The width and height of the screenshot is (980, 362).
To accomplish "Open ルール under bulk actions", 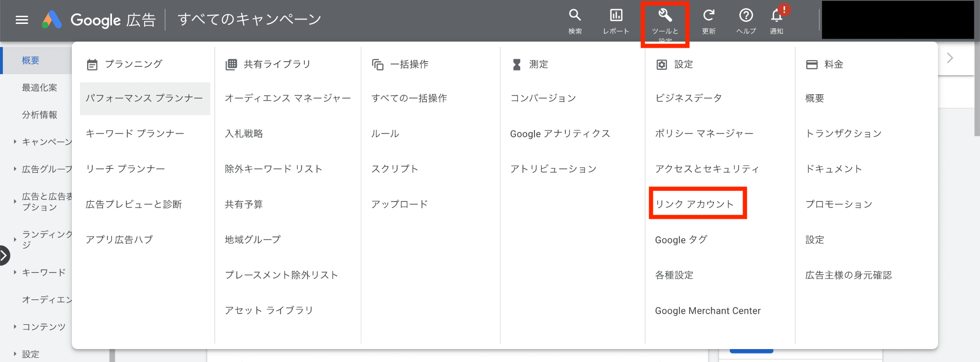I will click(x=385, y=133).
